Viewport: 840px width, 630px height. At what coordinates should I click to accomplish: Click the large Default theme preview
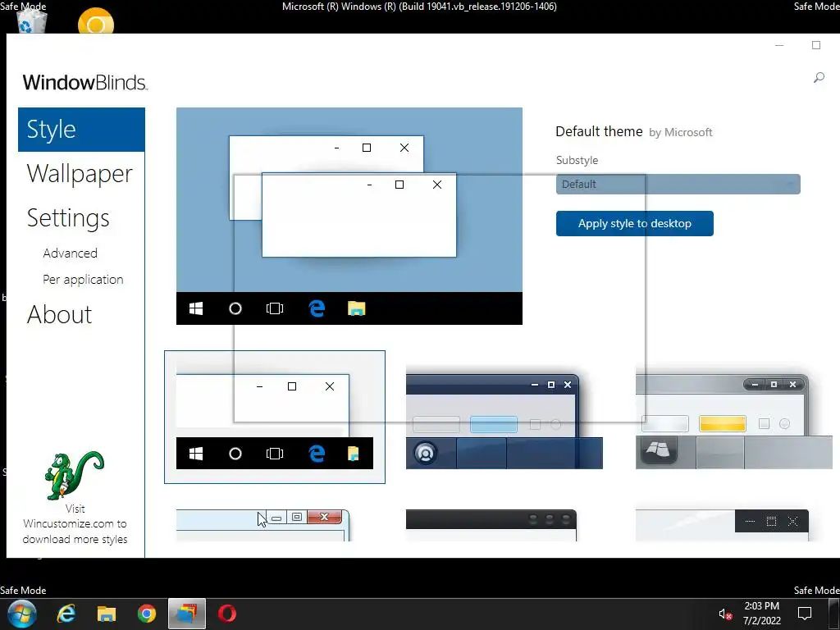point(349,216)
